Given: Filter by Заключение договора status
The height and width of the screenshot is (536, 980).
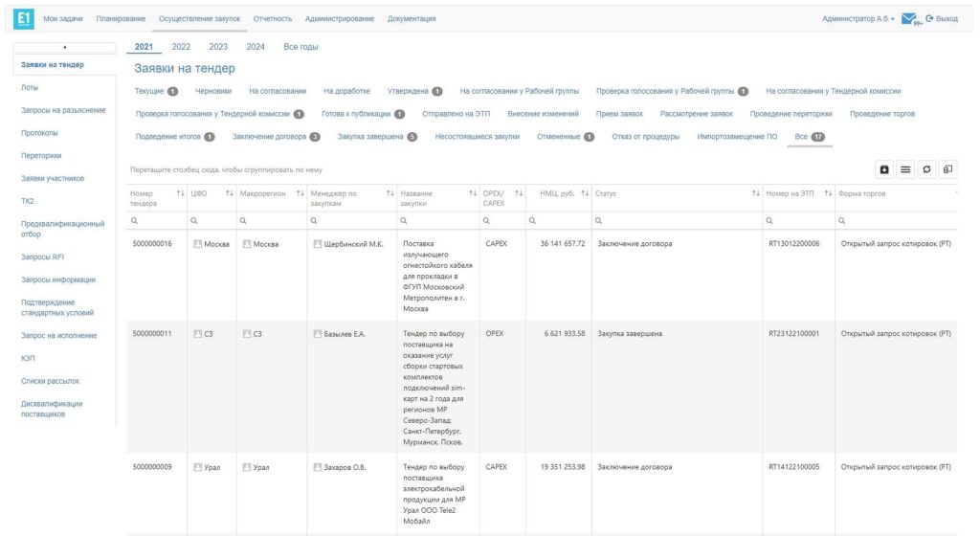Looking at the screenshot, I should 270,136.
